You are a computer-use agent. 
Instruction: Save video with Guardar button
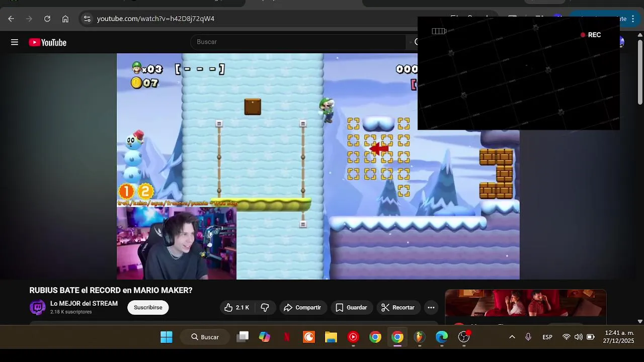coord(351,307)
